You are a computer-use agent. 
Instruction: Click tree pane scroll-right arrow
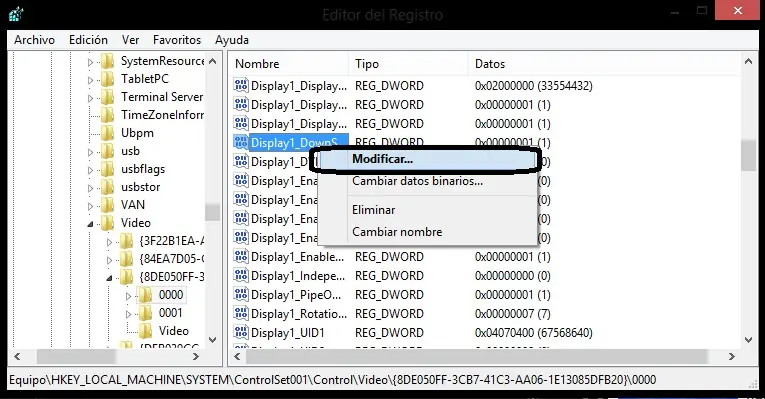click(196, 357)
